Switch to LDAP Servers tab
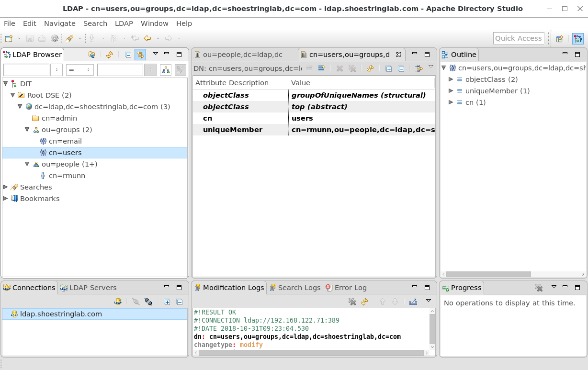This screenshot has height=370, width=588. tap(88, 288)
